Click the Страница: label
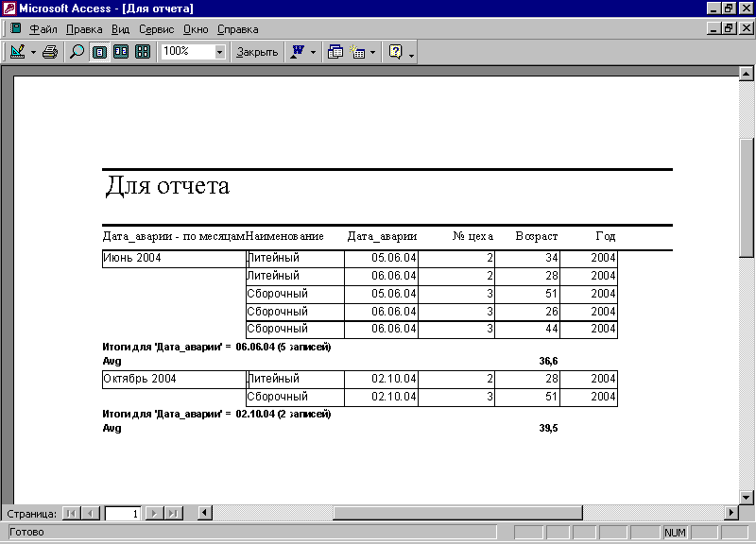 pos(31,514)
